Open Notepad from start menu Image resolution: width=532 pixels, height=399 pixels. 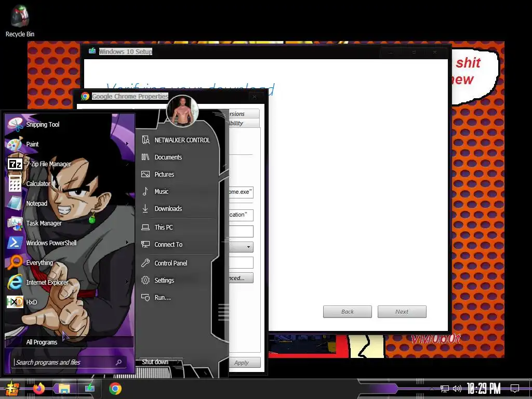(70, 203)
